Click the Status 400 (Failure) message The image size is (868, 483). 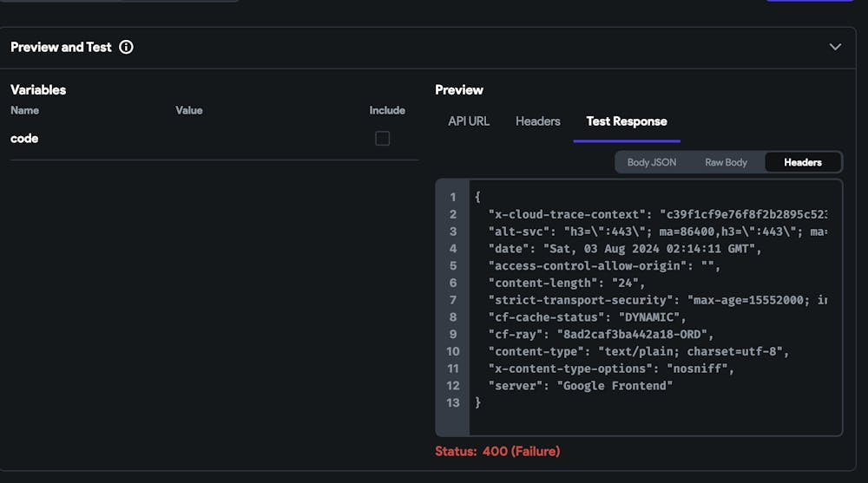(x=497, y=451)
